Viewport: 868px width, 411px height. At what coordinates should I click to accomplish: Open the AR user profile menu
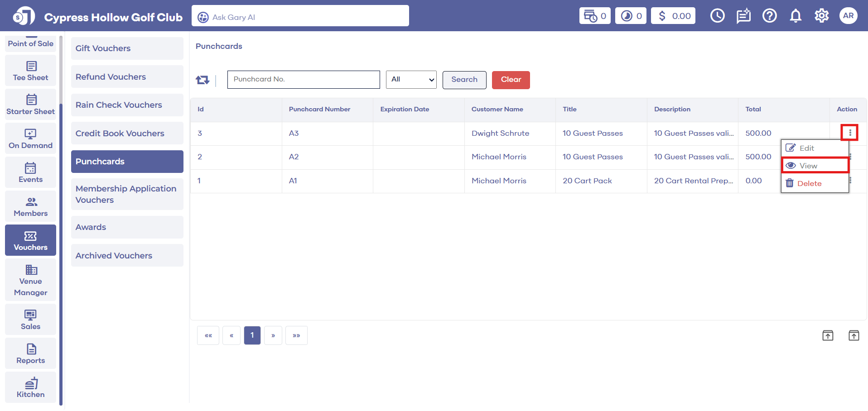tap(848, 16)
